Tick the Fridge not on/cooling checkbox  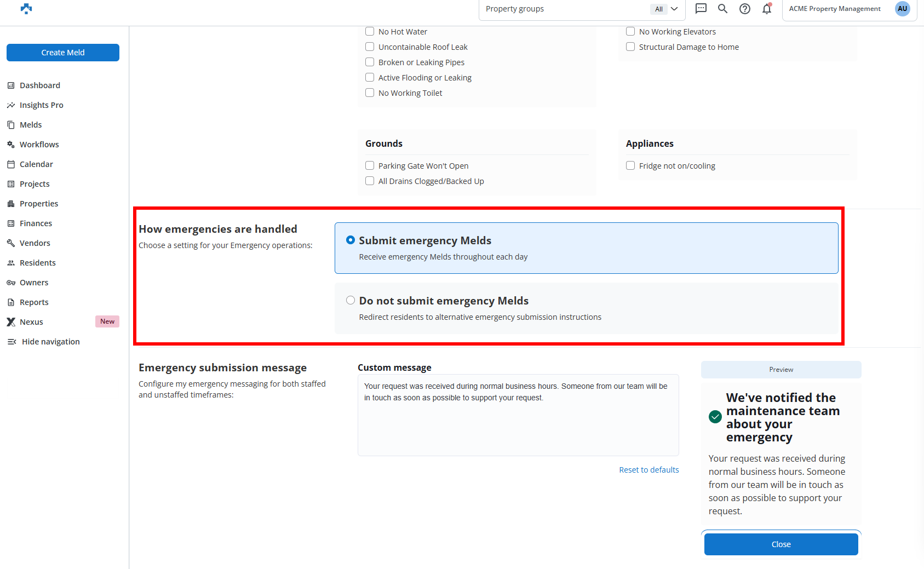click(630, 166)
